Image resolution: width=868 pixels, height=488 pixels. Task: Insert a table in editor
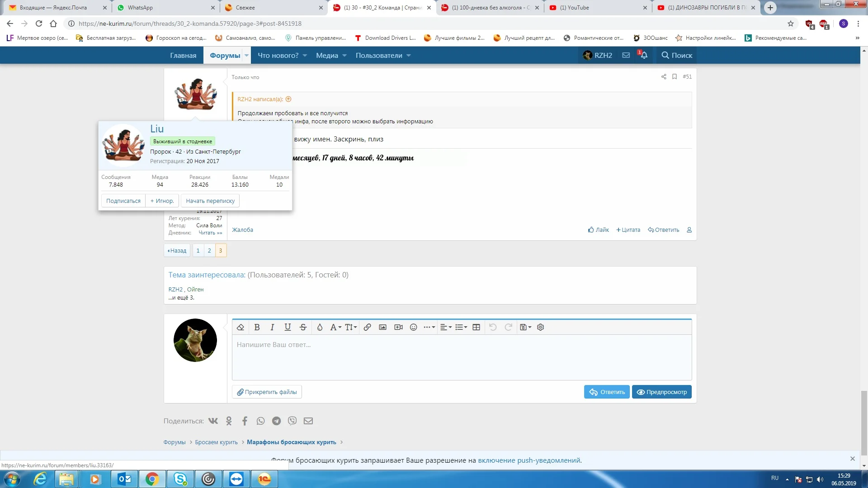[476, 327]
